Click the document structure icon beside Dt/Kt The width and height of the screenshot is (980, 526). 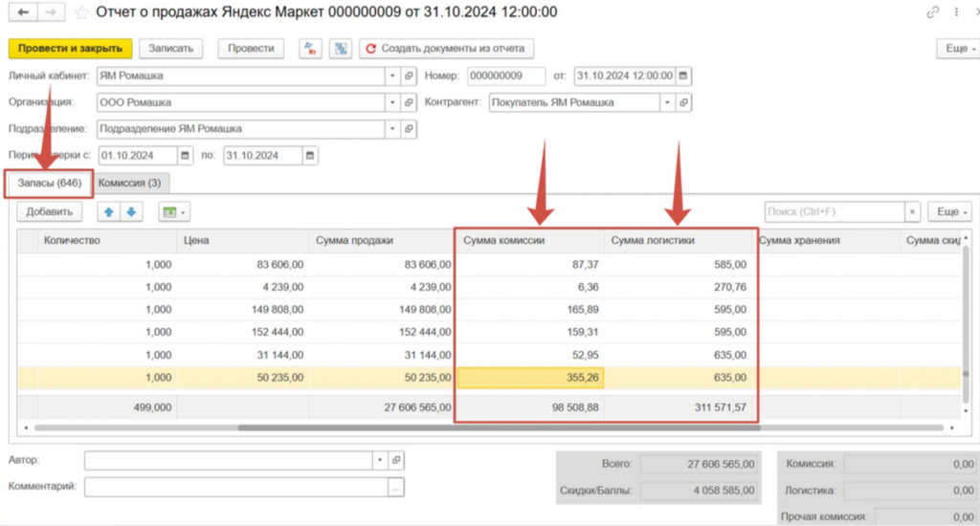340,49
